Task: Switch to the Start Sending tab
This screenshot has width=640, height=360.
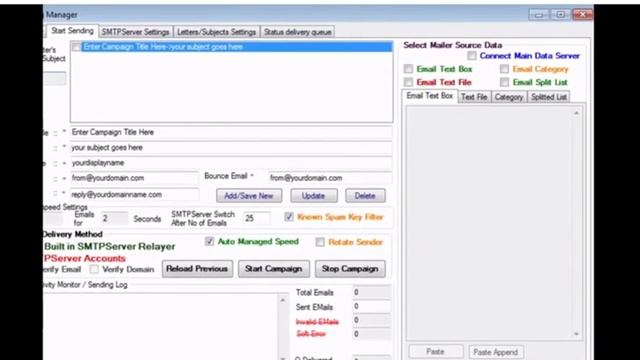Action: pyautogui.click(x=72, y=31)
